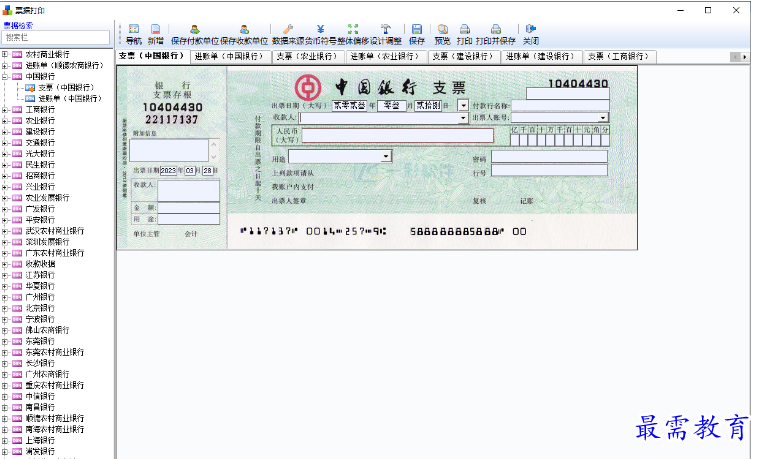
Task: Click the 工商银行 purple folder icon
Action: click(x=17, y=110)
